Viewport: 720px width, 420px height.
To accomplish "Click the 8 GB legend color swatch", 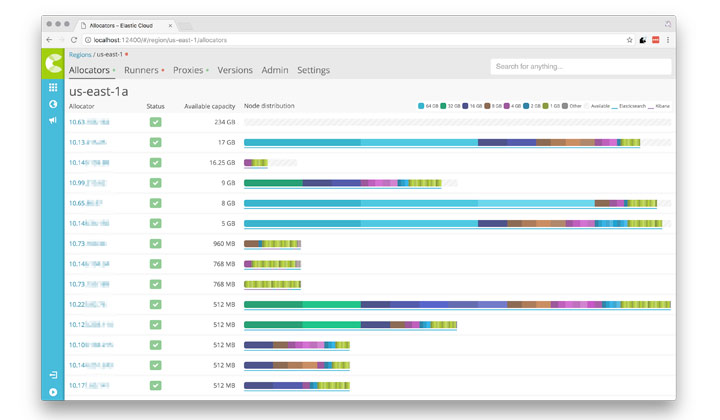I will [487, 106].
